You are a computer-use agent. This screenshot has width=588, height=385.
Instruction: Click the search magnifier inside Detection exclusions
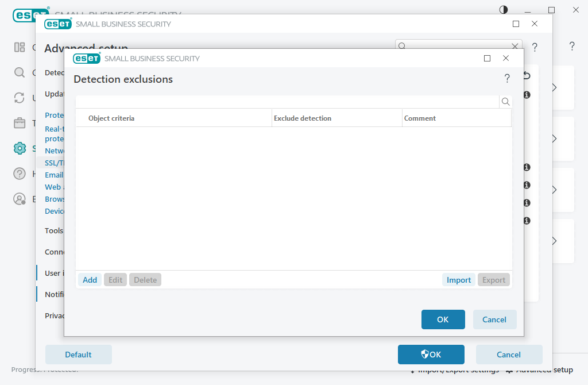point(505,101)
